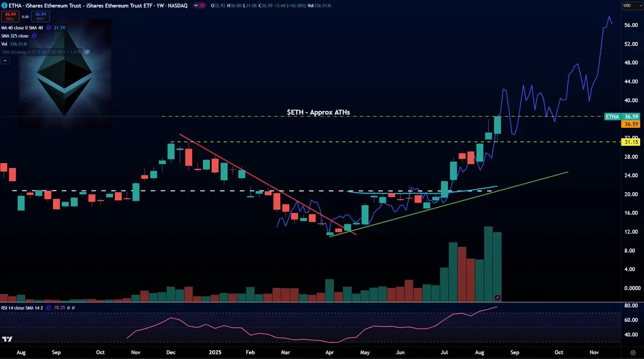Click the lightning icon on the latest volume bar
644x359 pixels.
pos(497,297)
